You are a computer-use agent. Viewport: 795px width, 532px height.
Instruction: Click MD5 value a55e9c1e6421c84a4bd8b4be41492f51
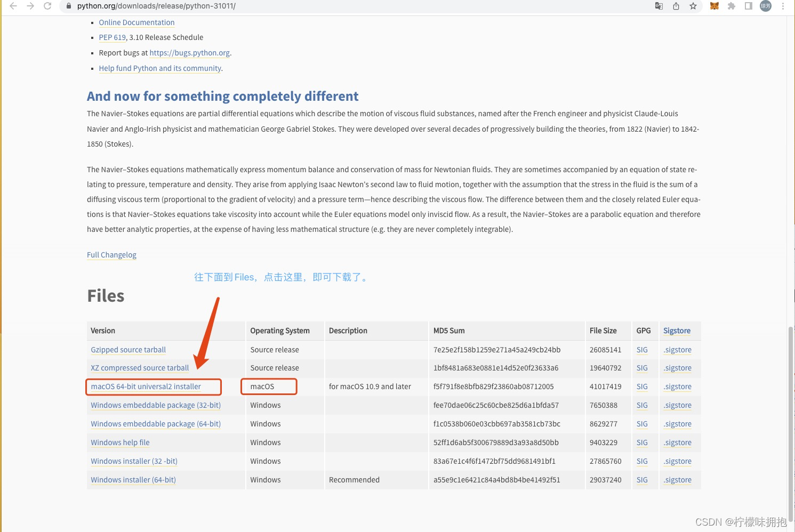tap(497, 480)
